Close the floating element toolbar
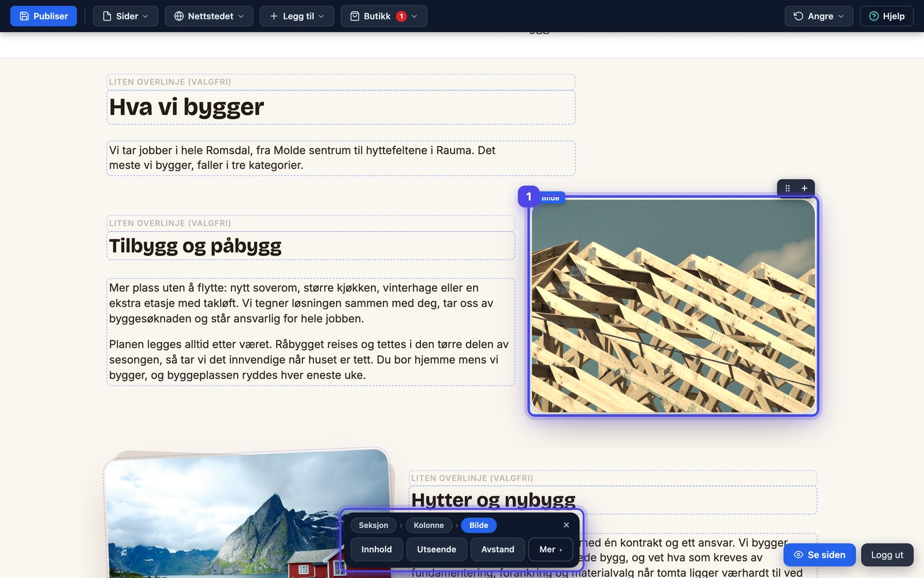This screenshot has height=578, width=924. (x=567, y=525)
